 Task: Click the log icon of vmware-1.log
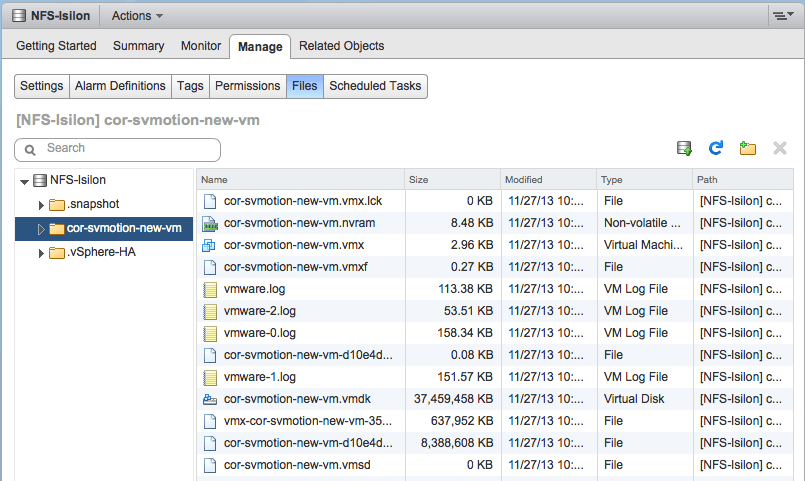(209, 378)
